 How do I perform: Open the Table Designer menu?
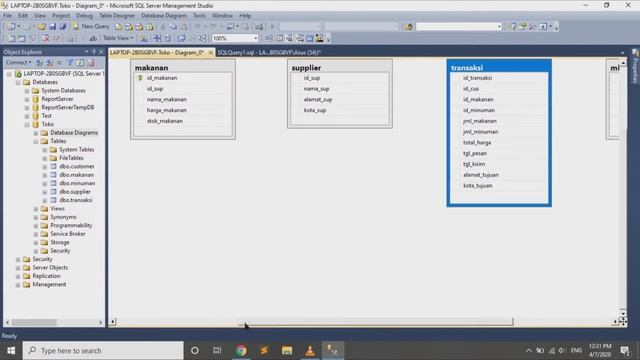(x=117, y=16)
